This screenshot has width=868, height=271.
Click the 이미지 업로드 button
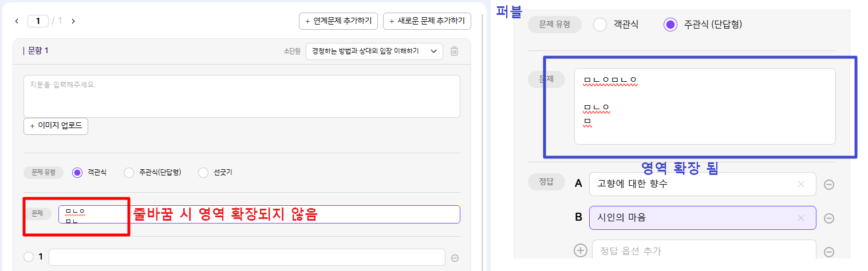tap(56, 126)
